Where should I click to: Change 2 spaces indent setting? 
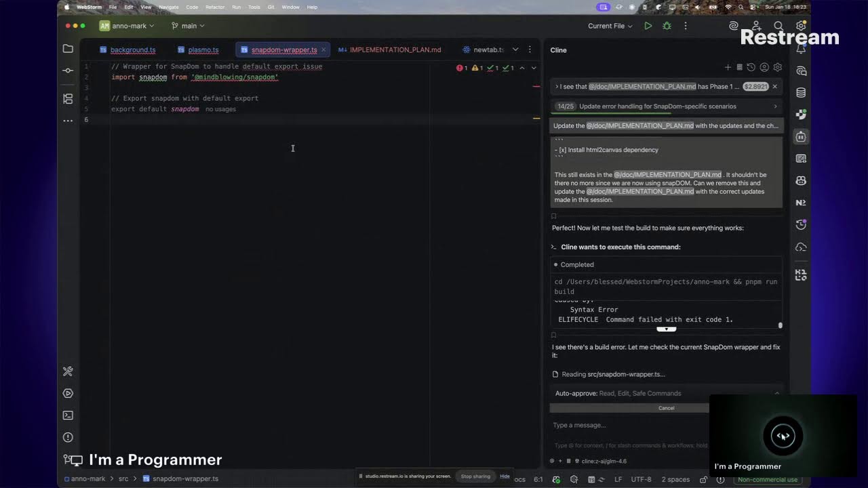(675, 479)
